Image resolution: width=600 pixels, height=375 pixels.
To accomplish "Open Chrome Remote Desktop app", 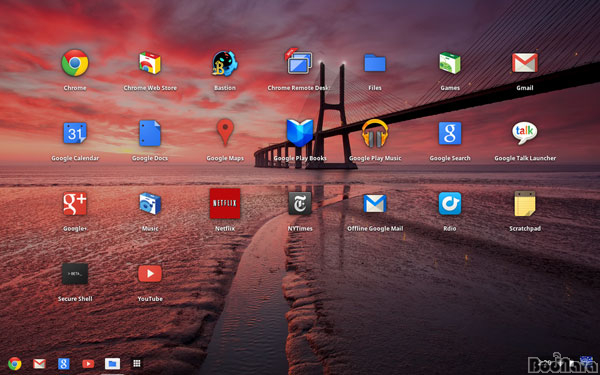I will (300, 61).
